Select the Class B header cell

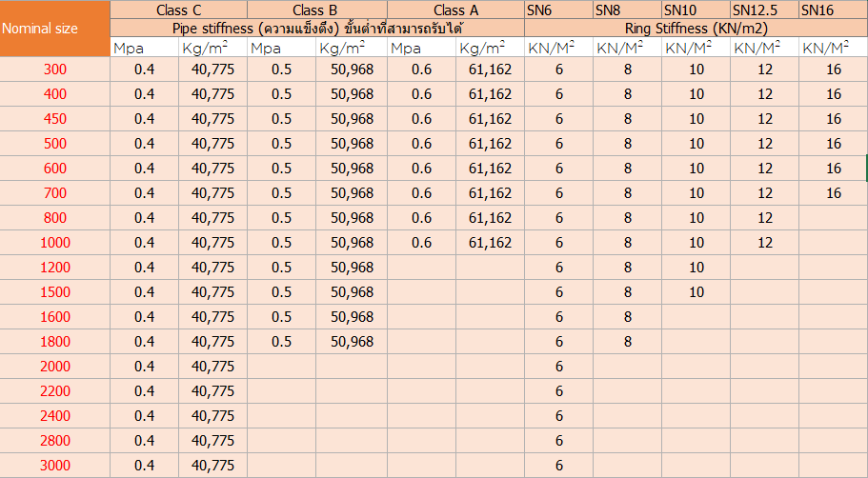tap(316, 10)
